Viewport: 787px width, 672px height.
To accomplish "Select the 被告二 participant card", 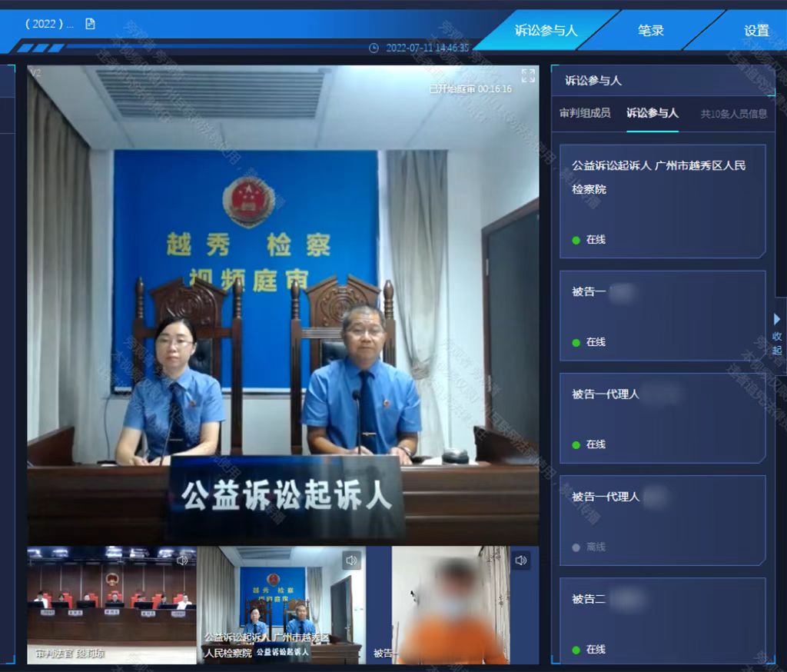I will (662, 620).
